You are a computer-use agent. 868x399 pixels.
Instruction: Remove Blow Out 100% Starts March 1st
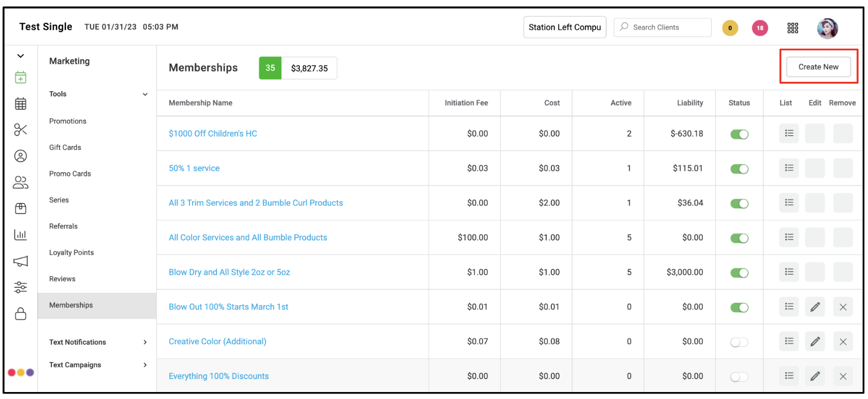pos(843,307)
